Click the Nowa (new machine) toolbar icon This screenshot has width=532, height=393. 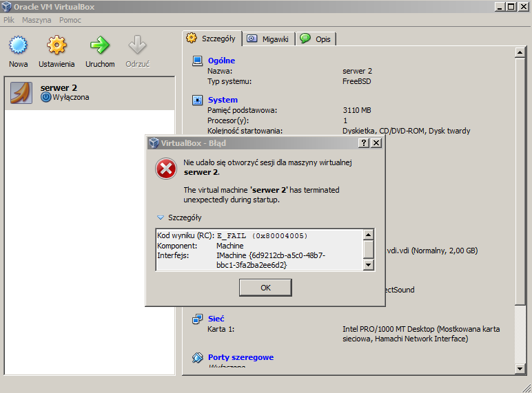tap(18, 45)
